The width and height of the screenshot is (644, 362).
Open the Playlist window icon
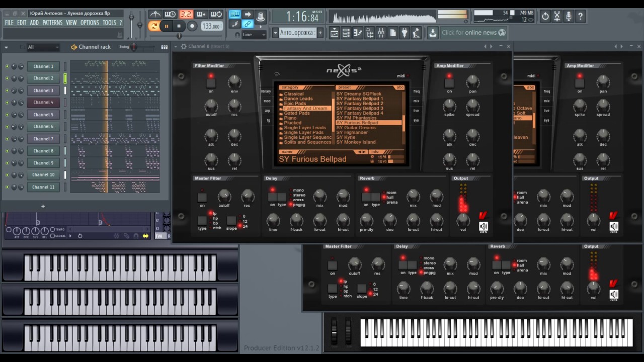pos(334,33)
